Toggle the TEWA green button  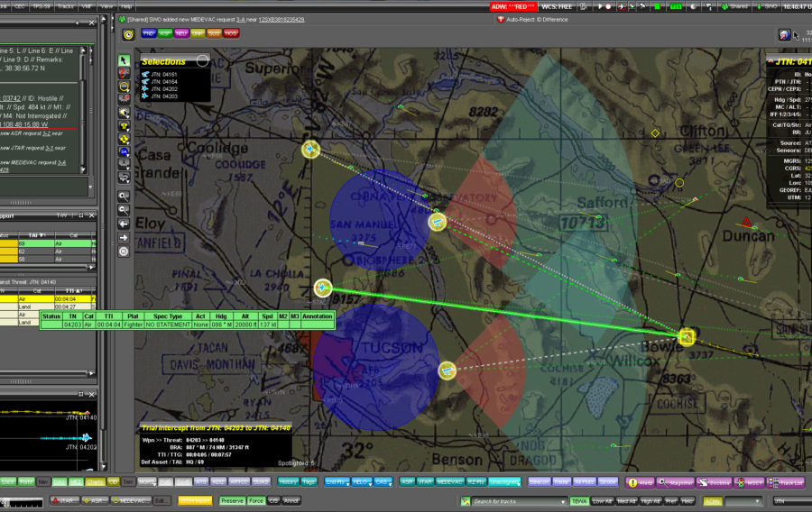coord(579,501)
